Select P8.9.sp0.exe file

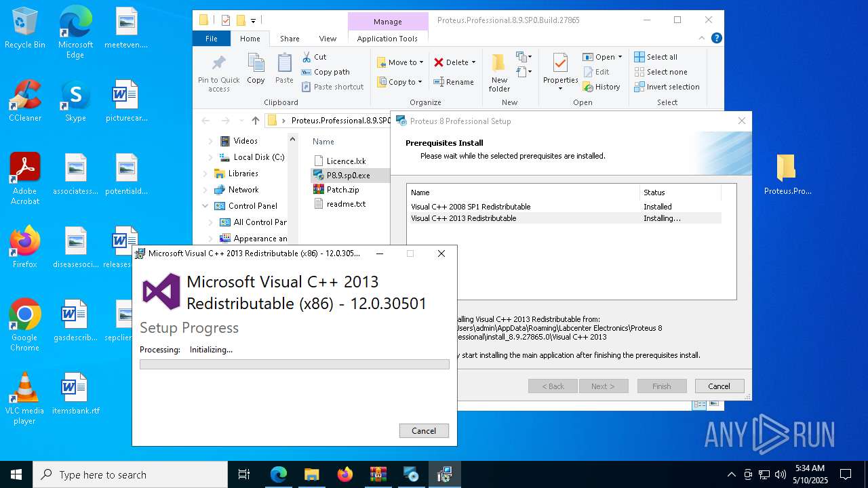point(342,175)
